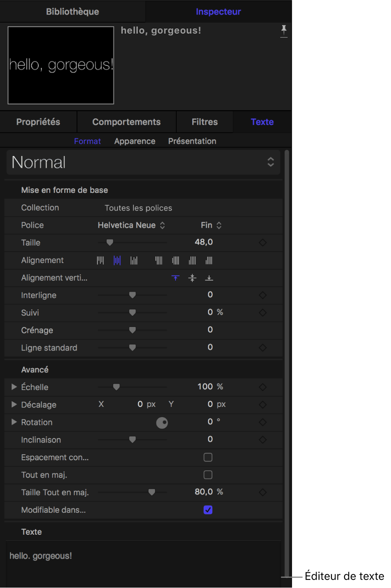Set text alignment to left
391x588 pixels.
tap(100, 261)
